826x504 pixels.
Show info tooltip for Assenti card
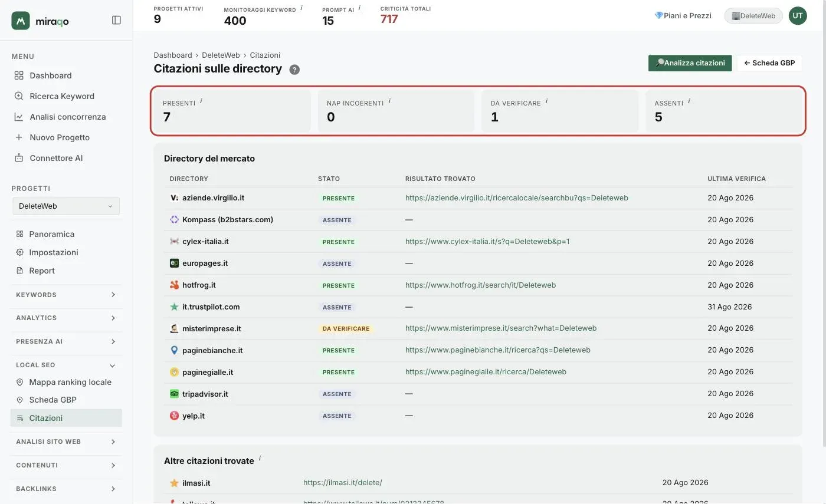(x=689, y=101)
